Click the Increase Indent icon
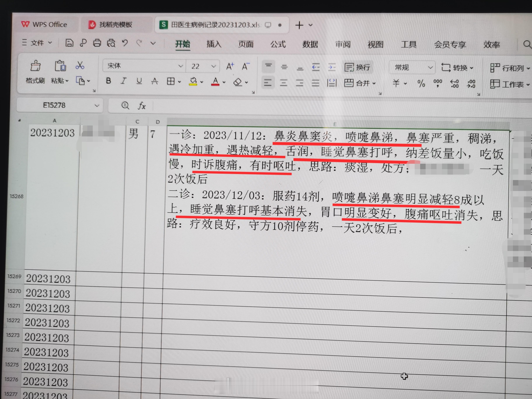The width and height of the screenshot is (532, 399). point(332,67)
